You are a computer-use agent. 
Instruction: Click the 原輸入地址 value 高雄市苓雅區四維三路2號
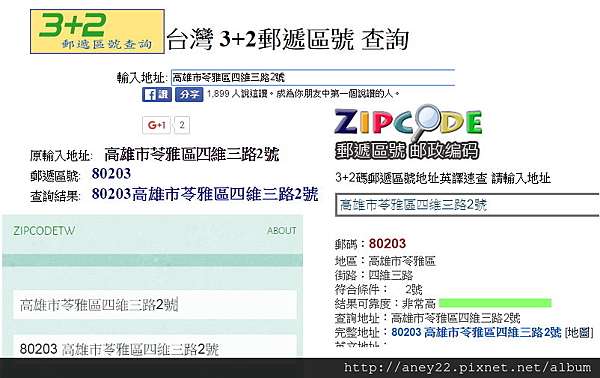191,154
